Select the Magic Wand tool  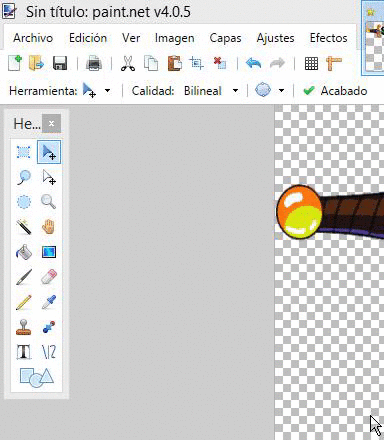(x=24, y=227)
